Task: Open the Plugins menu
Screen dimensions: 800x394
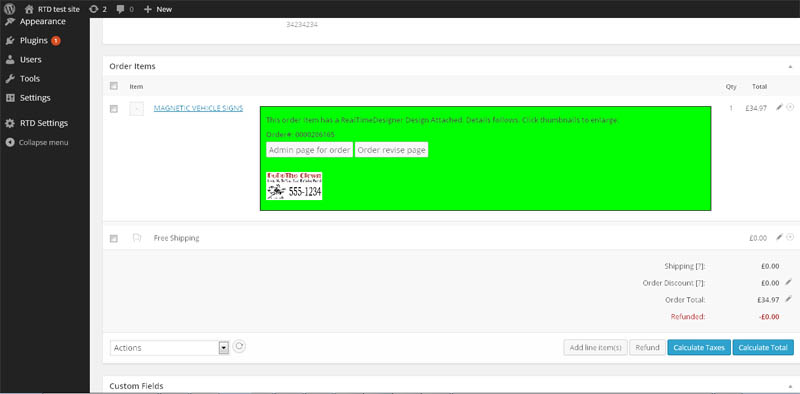Action: (34, 41)
